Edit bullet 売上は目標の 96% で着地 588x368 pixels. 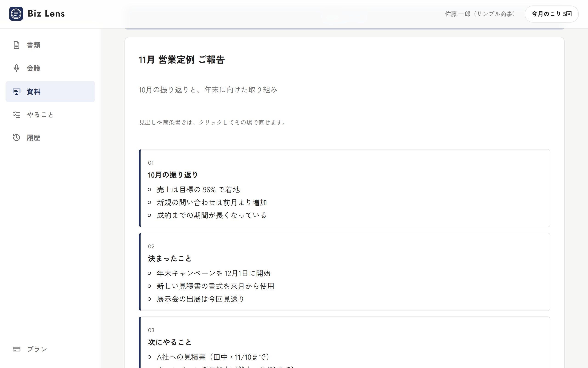tap(198, 190)
